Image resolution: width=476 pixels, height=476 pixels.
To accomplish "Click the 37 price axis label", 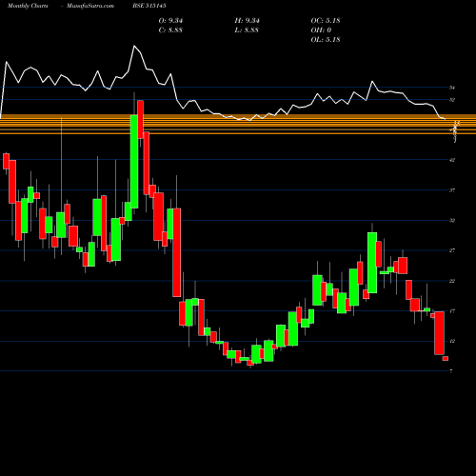I will [452, 190].
